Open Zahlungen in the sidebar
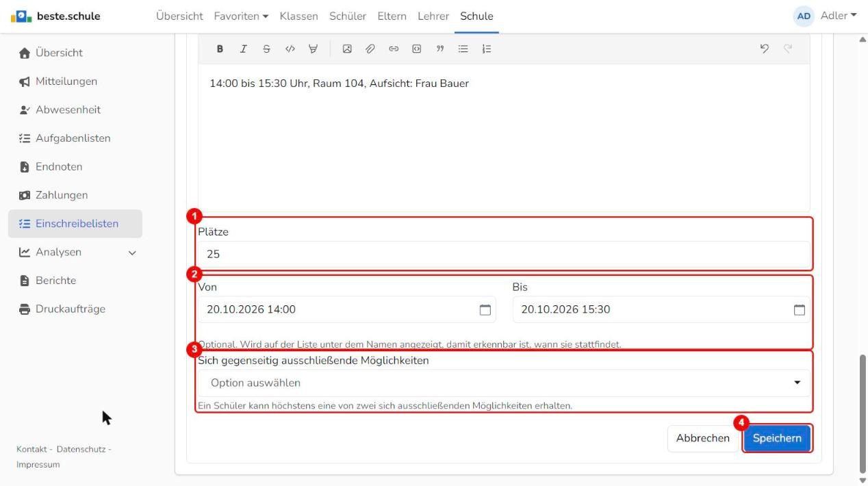The height and width of the screenshot is (486, 868). [x=75, y=195]
